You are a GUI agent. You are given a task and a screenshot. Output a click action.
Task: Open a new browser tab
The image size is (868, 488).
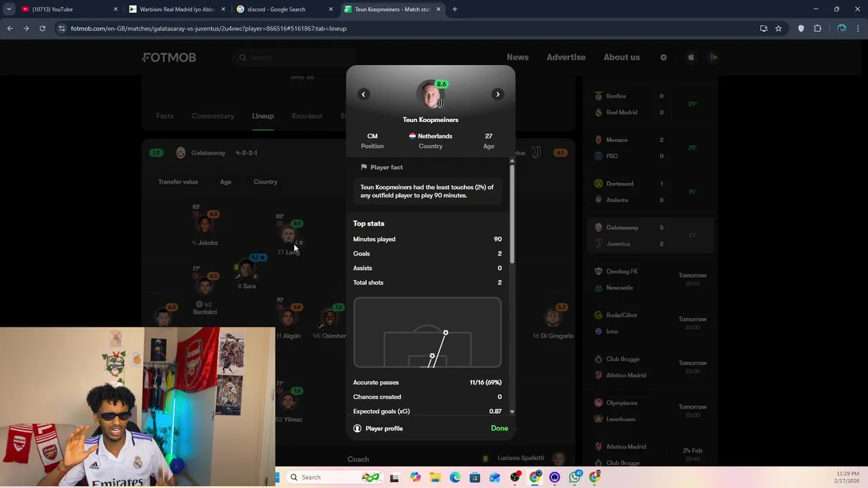[454, 9]
